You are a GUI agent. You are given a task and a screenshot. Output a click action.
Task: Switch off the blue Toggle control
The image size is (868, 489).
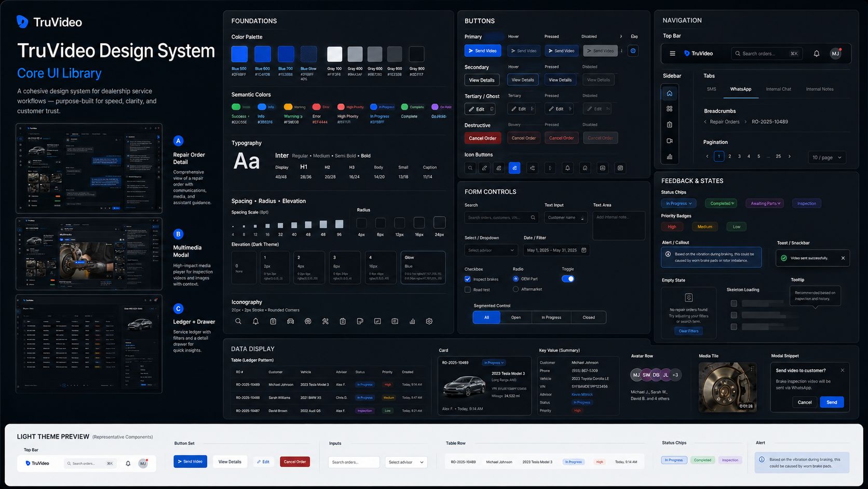click(x=568, y=279)
